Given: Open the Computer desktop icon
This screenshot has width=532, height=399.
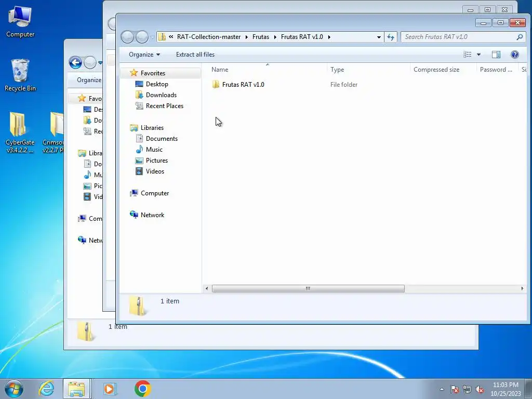Looking at the screenshot, I should click(20, 21).
